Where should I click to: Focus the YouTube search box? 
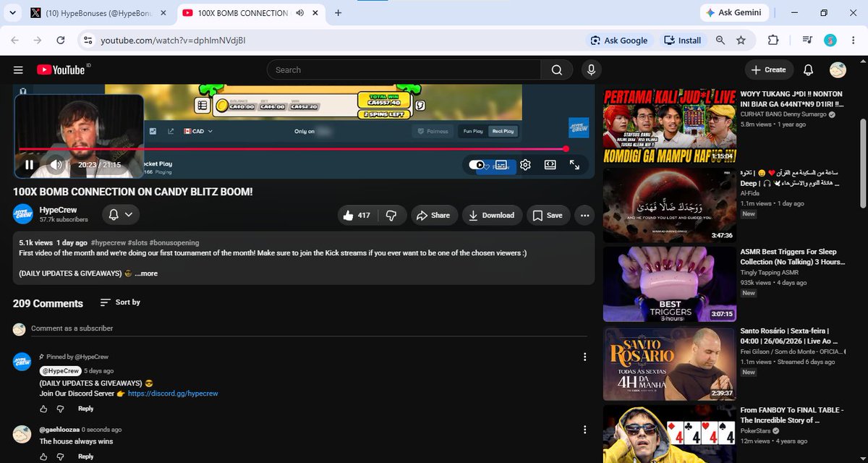[x=404, y=69]
